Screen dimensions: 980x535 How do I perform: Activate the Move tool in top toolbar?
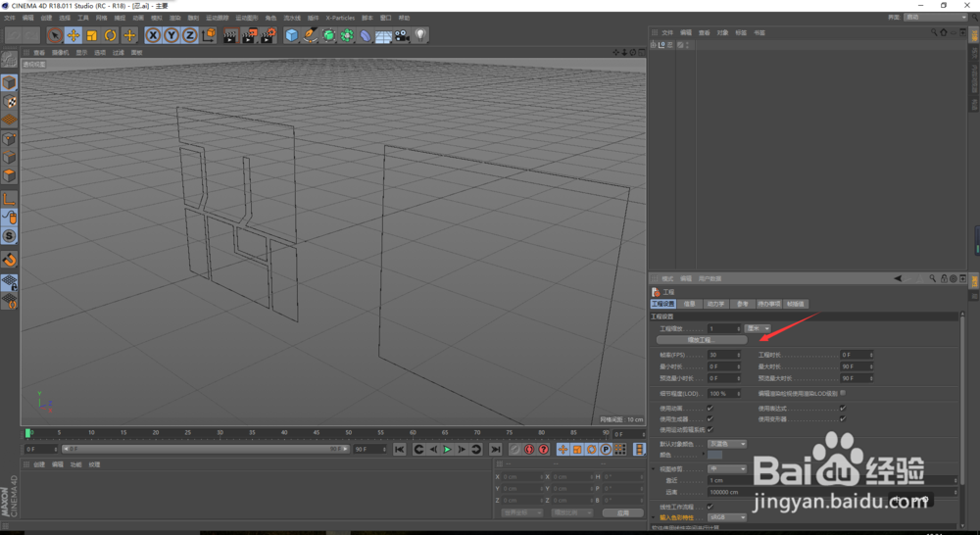pyautogui.click(x=73, y=35)
